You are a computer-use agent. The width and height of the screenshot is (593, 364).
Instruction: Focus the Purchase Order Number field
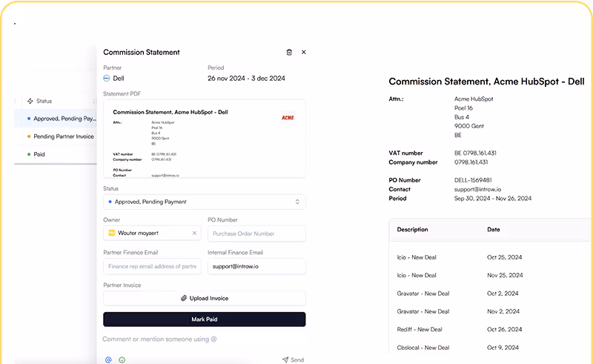click(x=256, y=234)
